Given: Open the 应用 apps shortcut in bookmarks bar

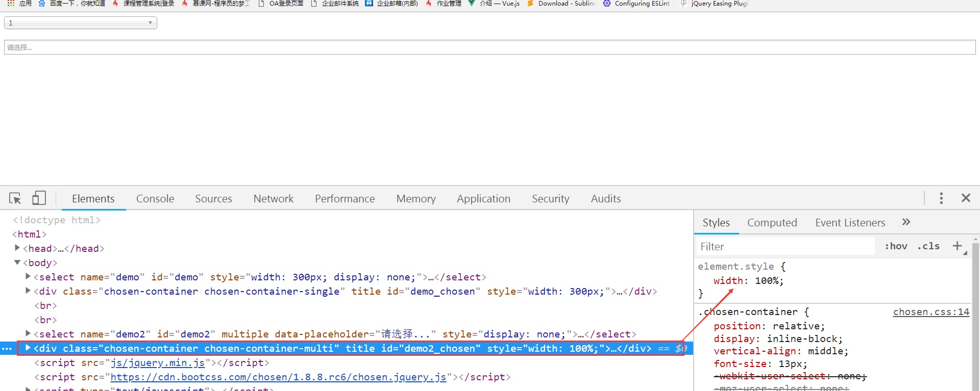Looking at the screenshot, I should click(x=19, y=4).
